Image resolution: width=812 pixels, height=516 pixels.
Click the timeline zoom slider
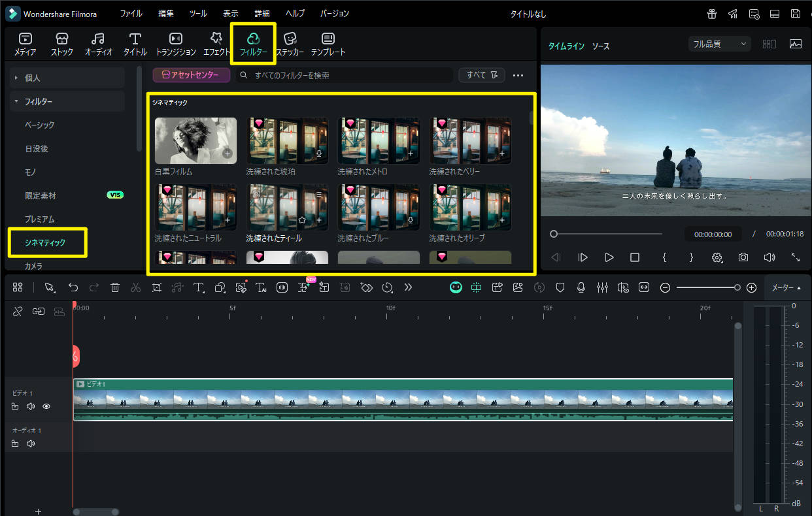pyautogui.click(x=707, y=287)
